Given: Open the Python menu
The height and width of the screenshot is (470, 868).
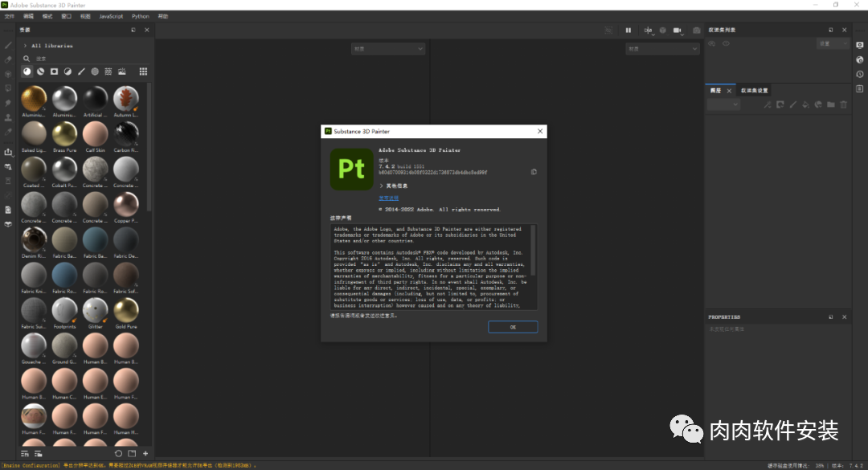Looking at the screenshot, I should [140, 16].
